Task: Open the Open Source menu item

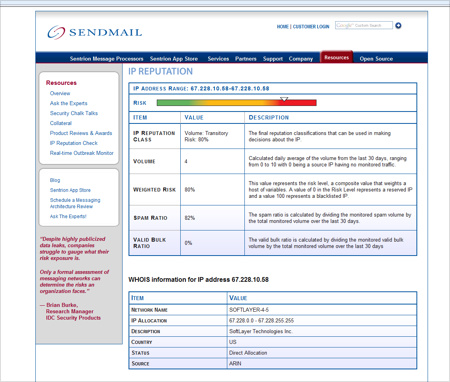Action: pos(376,59)
